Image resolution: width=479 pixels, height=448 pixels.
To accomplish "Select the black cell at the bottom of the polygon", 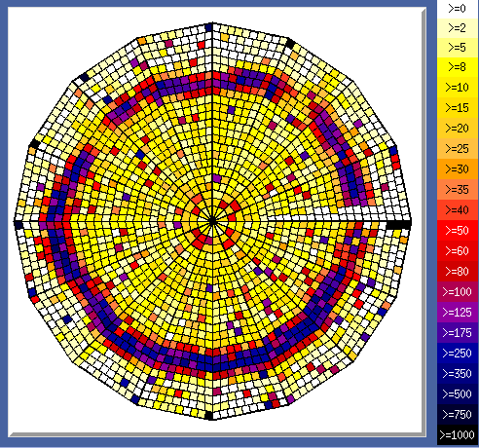I will click(209, 416).
